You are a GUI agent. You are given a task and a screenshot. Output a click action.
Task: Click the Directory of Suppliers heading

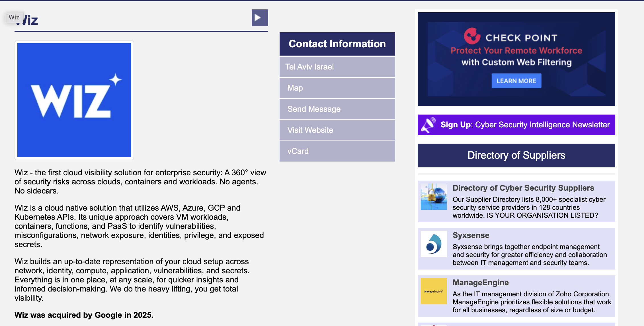click(x=516, y=155)
